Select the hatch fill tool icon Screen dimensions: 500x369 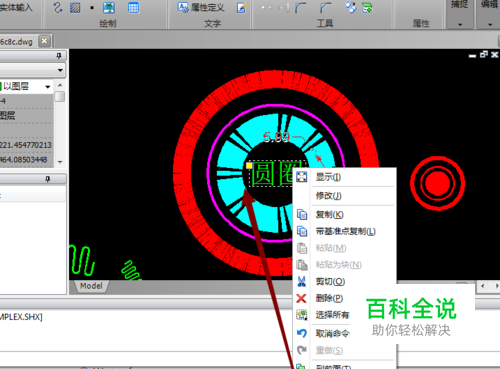point(75,7)
